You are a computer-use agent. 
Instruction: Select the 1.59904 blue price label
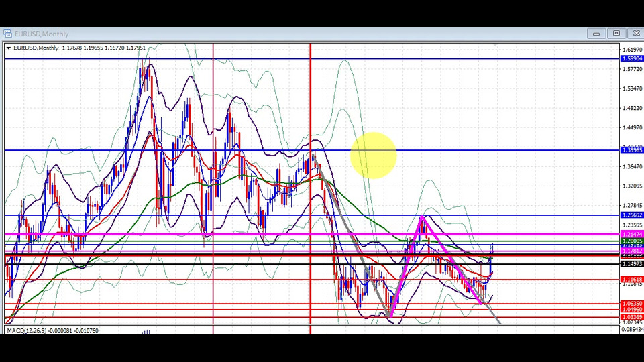click(632, 59)
